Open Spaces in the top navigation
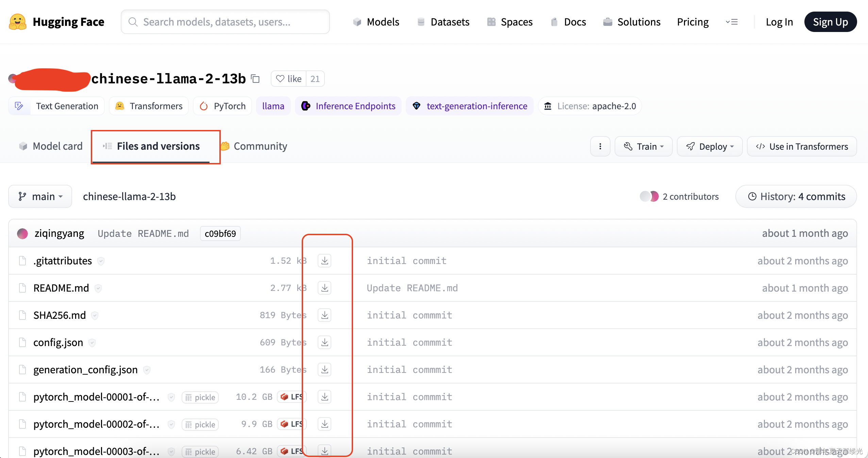This screenshot has height=458, width=868. (510, 22)
